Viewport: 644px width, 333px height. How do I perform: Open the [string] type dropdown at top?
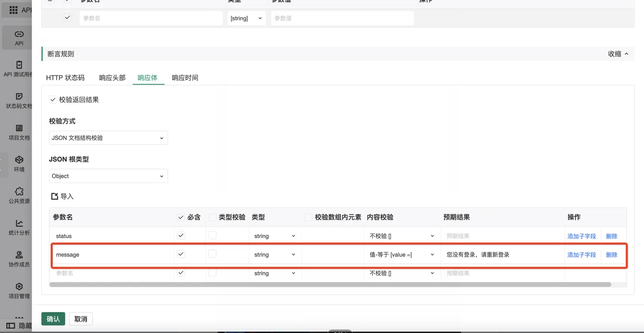pos(247,18)
